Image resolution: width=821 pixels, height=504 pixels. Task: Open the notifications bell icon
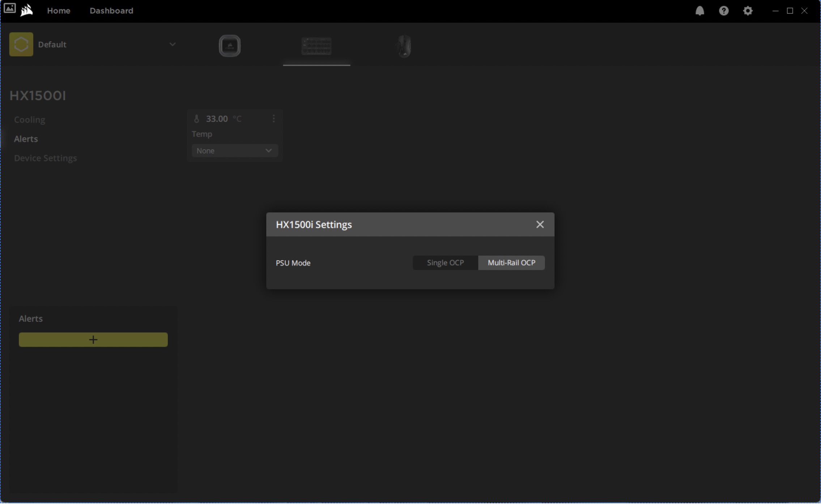tap(699, 11)
